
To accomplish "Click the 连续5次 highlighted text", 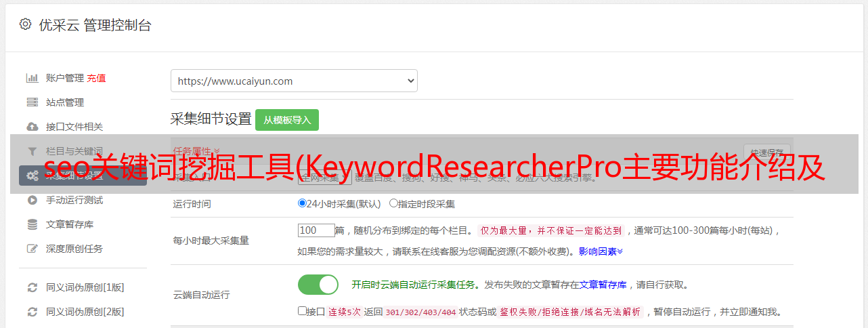I will click(x=345, y=312).
